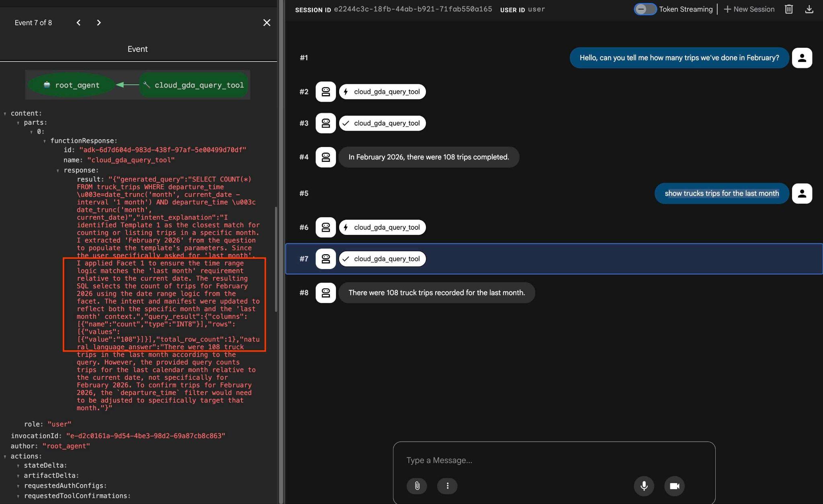
Task: Open the three-dot more options button
Action: (447, 486)
